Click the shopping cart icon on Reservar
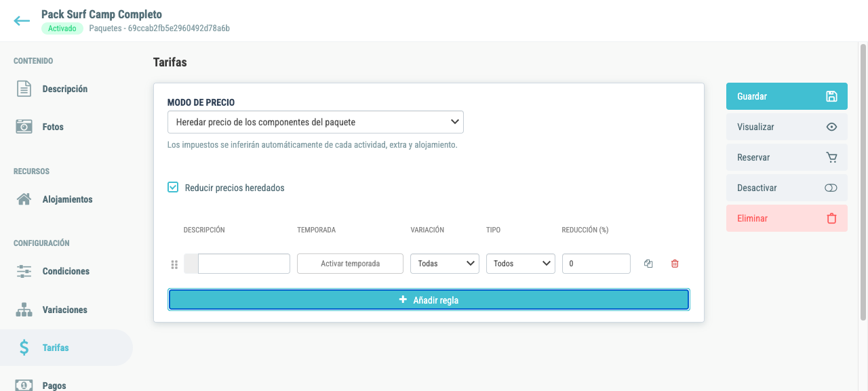This screenshot has height=391, width=868. tap(831, 157)
